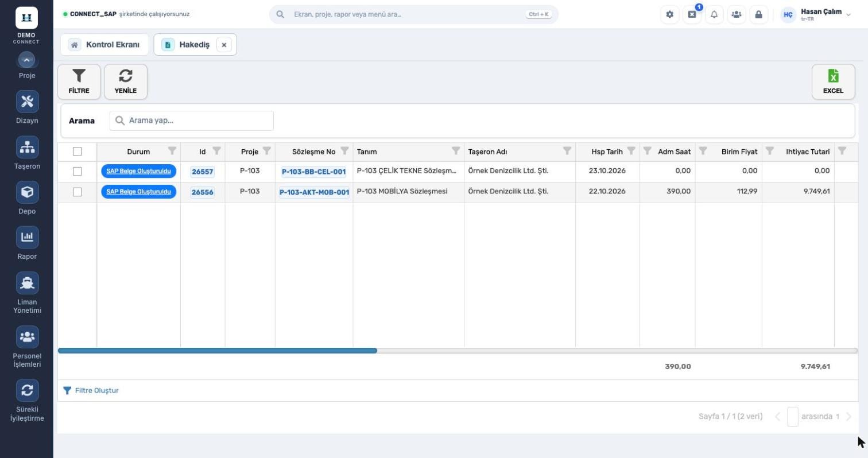Open Liman Yönetimi in sidebar
This screenshot has width=868, height=458.
[27, 293]
